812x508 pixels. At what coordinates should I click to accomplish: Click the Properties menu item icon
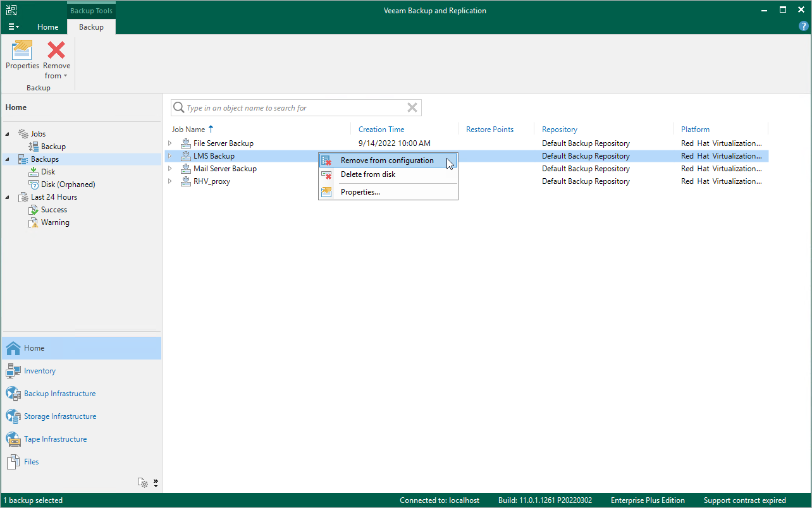coord(326,192)
